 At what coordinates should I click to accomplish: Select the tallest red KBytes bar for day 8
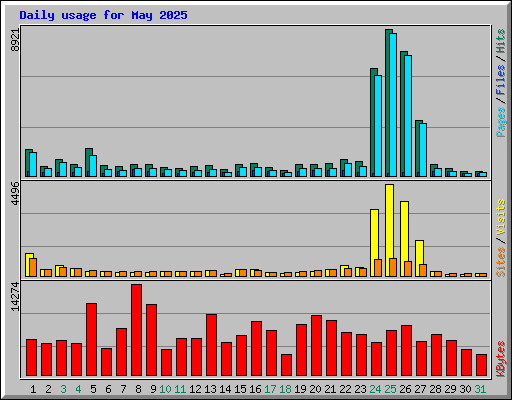pos(136,330)
